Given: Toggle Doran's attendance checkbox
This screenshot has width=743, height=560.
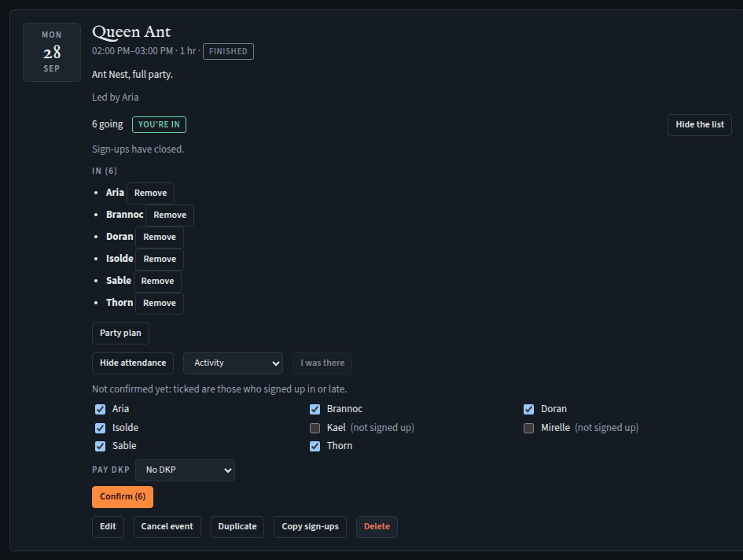Looking at the screenshot, I should 529,409.
